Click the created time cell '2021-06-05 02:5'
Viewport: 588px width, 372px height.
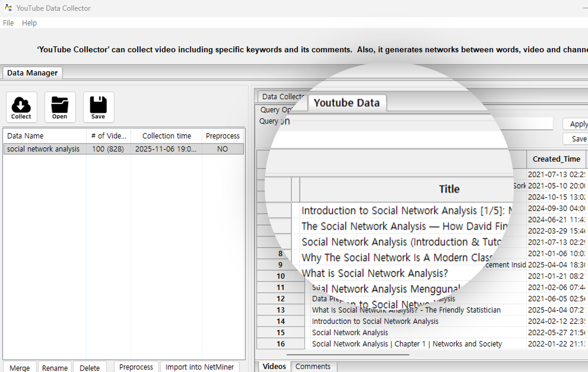click(x=556, y=299)
